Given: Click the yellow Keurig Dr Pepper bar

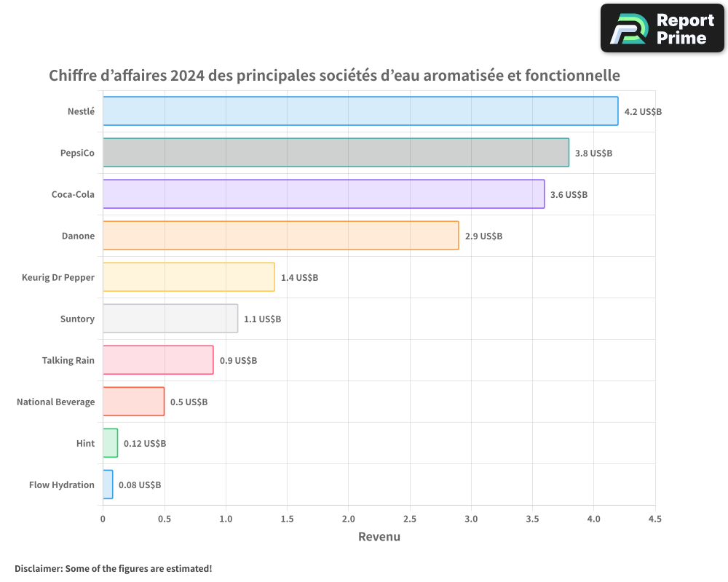Looking at the screenshot, I should coord(189,277).
